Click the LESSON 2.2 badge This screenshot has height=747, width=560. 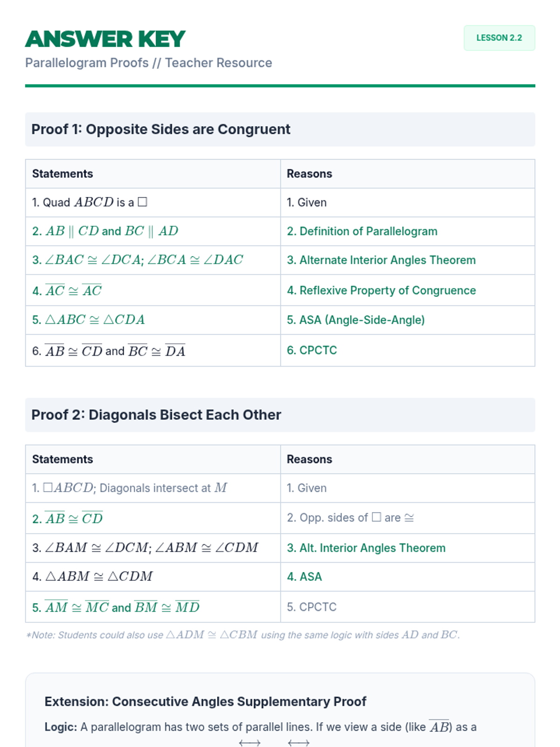[499, 38]
